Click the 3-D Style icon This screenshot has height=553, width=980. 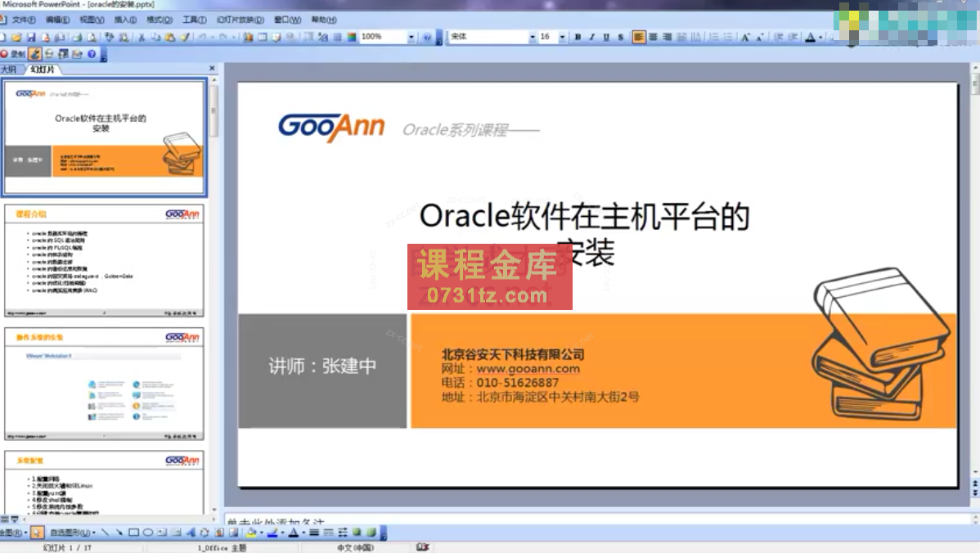(371, 533)
